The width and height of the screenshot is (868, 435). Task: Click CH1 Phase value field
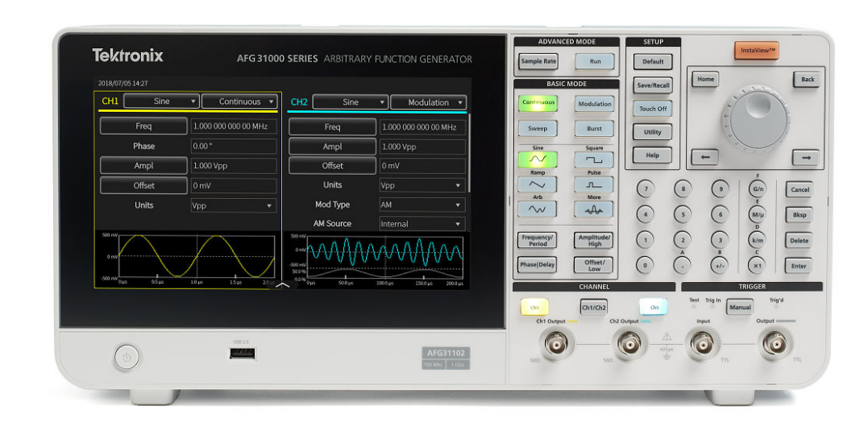point(234,146)
